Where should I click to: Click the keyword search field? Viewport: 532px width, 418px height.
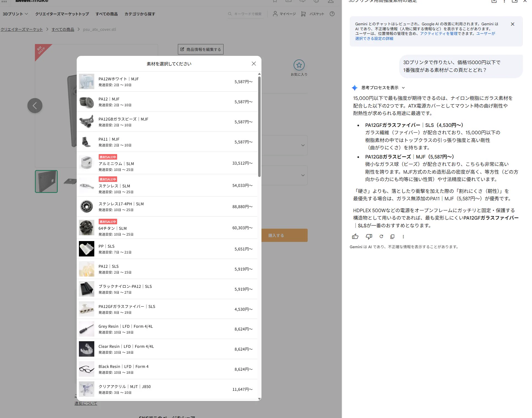(245, 14)
